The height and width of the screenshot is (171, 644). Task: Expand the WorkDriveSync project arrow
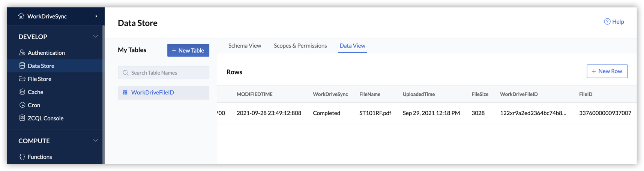pyautogui.click(x=96, y=16)
